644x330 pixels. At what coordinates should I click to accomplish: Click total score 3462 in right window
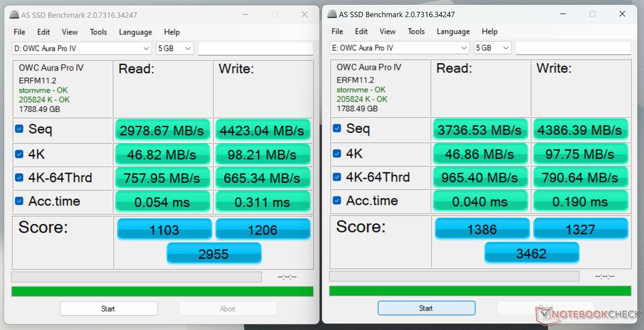(532, 253)
